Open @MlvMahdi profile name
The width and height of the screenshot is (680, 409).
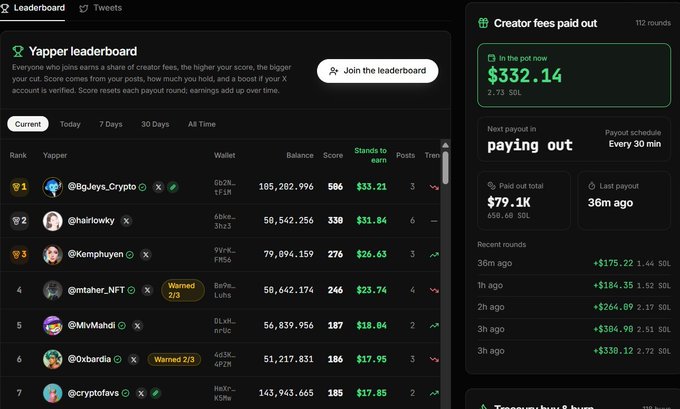(92, 325)
